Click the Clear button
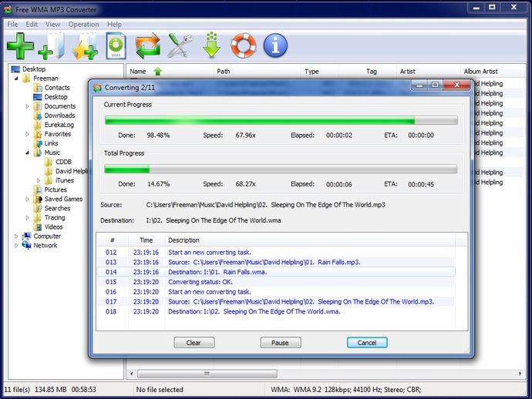The height and width of the screenshot is (399, 532). 194,343
